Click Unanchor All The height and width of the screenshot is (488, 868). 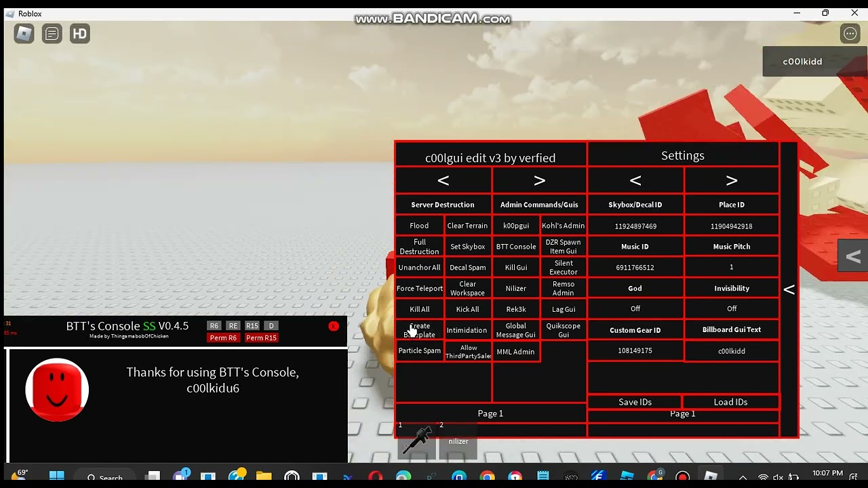click(x=419, y=268)
